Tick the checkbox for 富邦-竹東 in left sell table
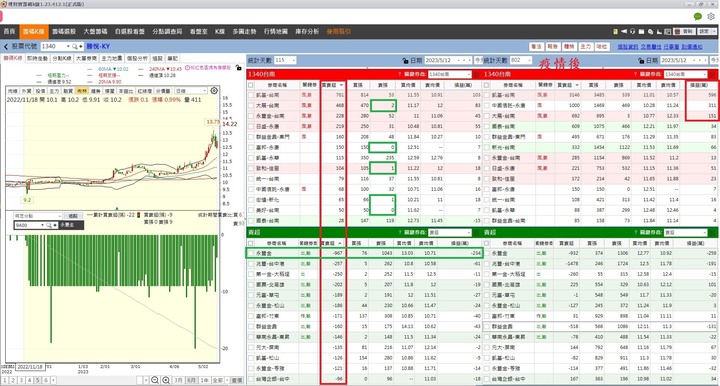This screenshot has height=386, width=720. pyautogui.click(x=251, y=316)
